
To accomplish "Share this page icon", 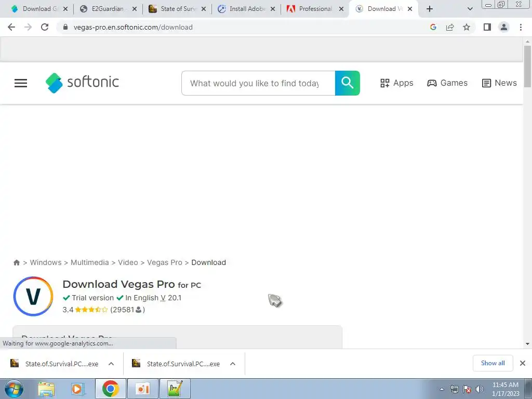I will pyautogui.click(x=450, y=27).
